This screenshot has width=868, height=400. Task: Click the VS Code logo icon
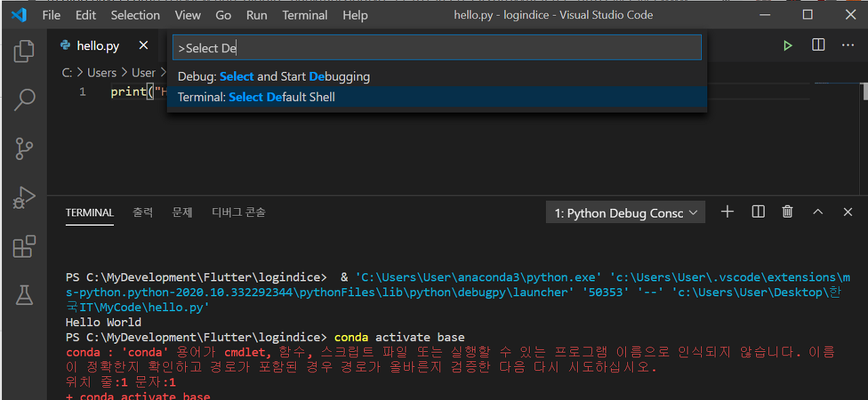tap(19, 14)
